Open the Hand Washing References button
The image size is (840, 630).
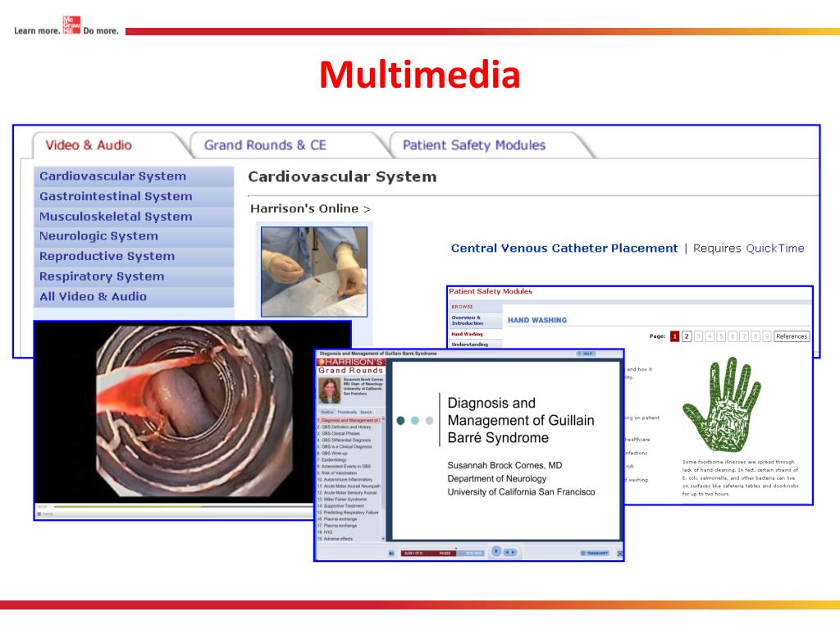(x=792, y=336)
